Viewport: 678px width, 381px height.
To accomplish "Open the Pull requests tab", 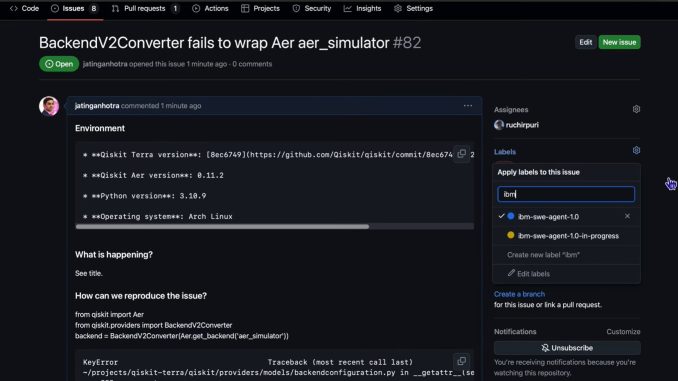I will click(145, 8).
